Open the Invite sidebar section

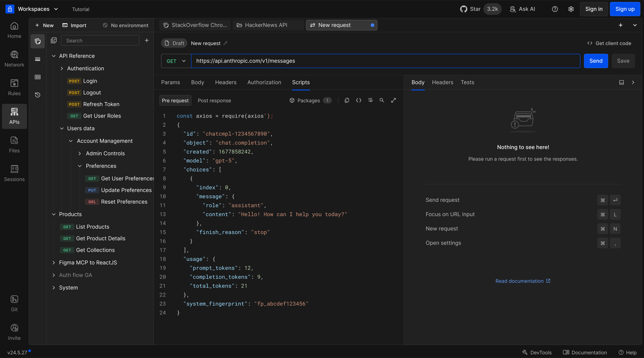coord(14,332)
